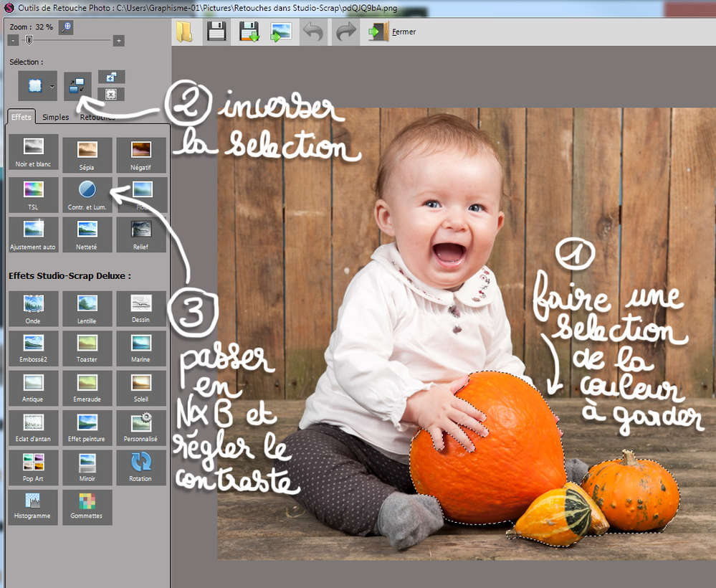Click the invert selection icon
This screenshot has width=716, height=588.
[77, 87]
